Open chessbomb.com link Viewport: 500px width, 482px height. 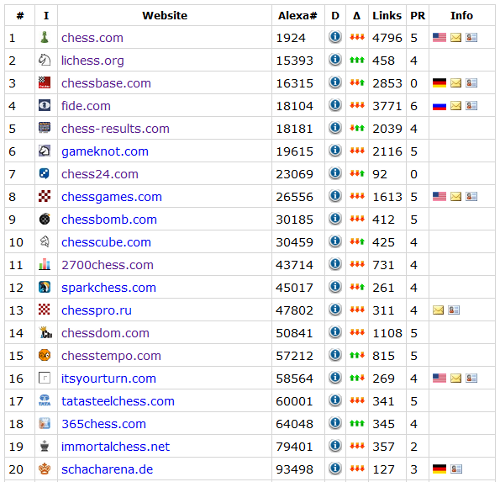[x=109, y=219]
